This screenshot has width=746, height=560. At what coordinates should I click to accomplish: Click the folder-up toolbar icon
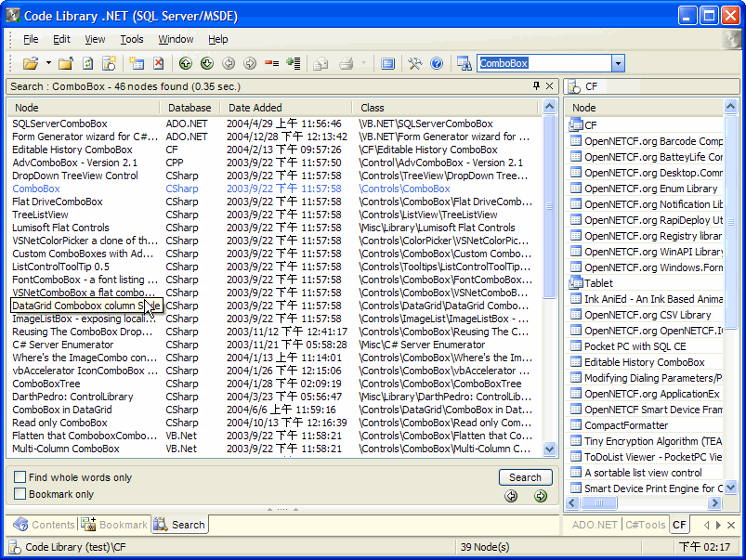pos(66,63)
